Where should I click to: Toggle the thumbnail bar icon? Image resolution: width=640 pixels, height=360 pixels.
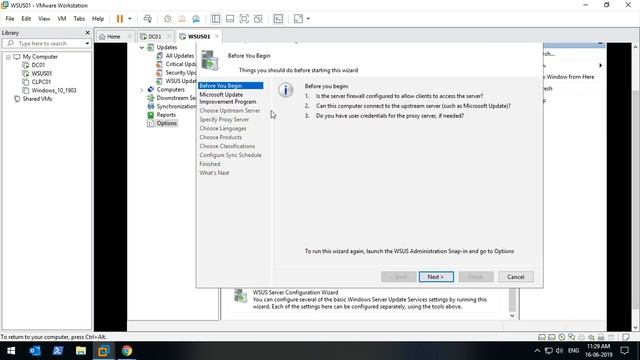[230, 19]
